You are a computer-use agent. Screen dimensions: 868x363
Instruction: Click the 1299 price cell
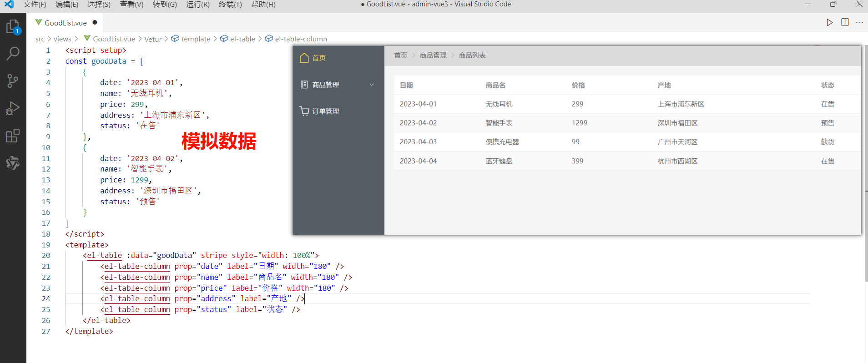click(580, 123)
